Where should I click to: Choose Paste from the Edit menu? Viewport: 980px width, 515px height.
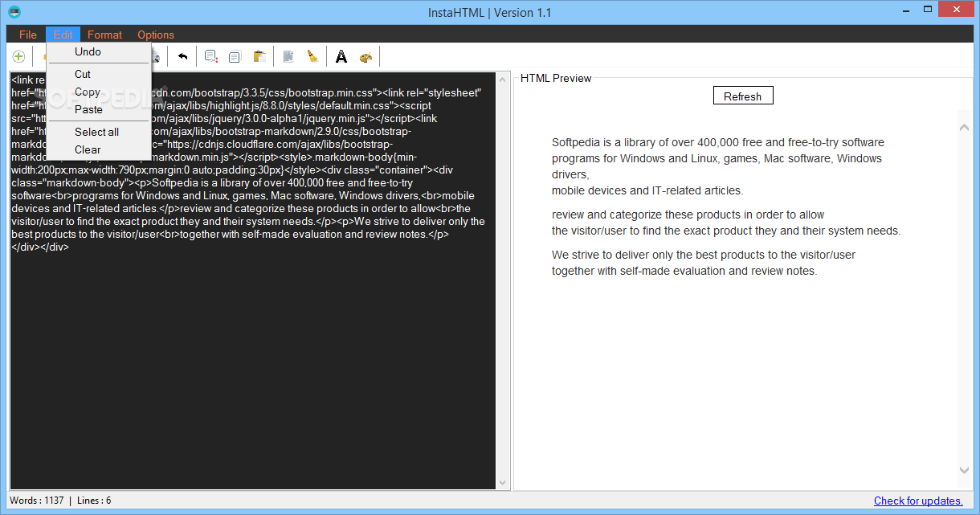[99, 109]
